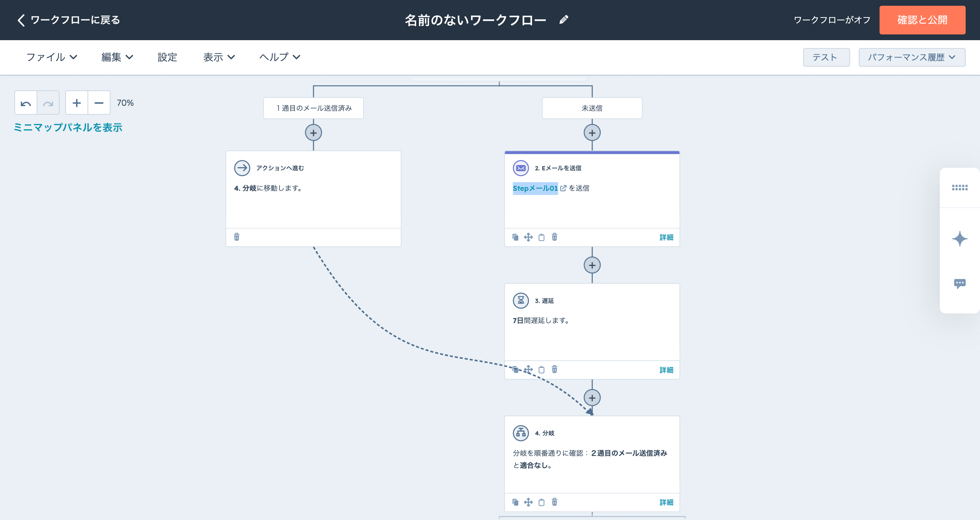This screenshot has height=520, width=980.
Task: Click the undo arrow button
Action: point(26,103)
